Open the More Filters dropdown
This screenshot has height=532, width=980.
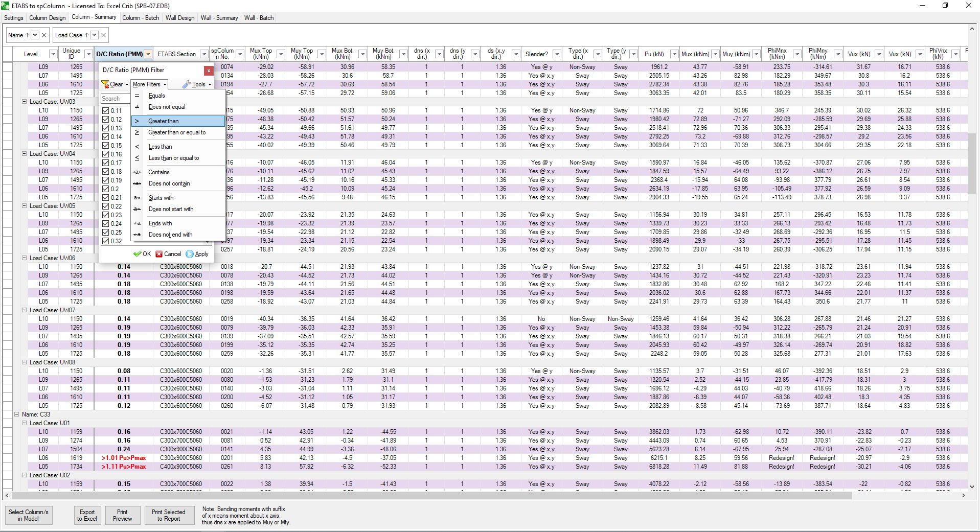click(x=150, y=84)
